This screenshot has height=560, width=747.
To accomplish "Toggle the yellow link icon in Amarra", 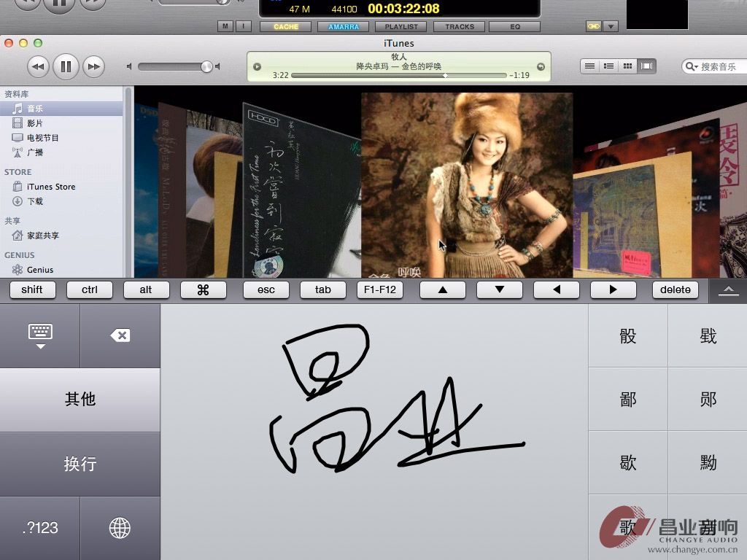I will pos(594,26).
